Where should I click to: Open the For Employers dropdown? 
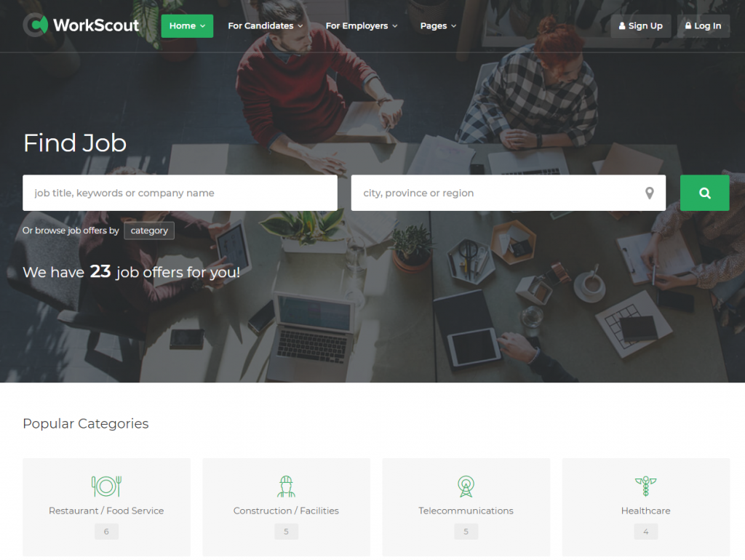click(362, 25)
